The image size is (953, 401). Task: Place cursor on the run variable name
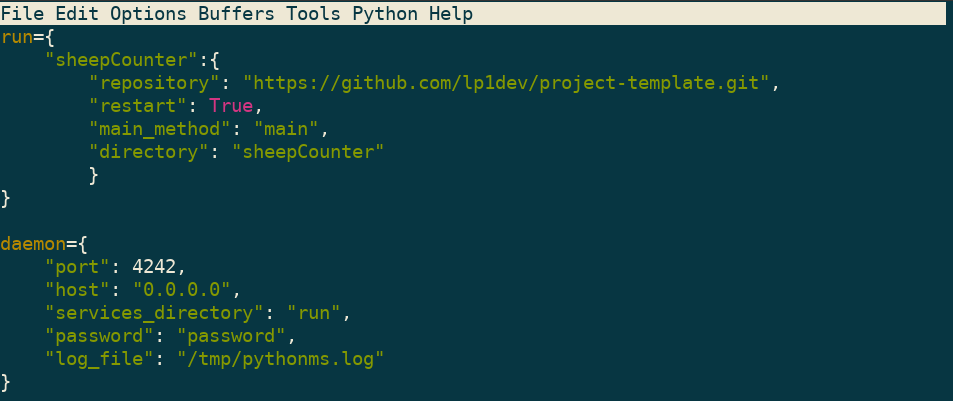click(17, 37)
